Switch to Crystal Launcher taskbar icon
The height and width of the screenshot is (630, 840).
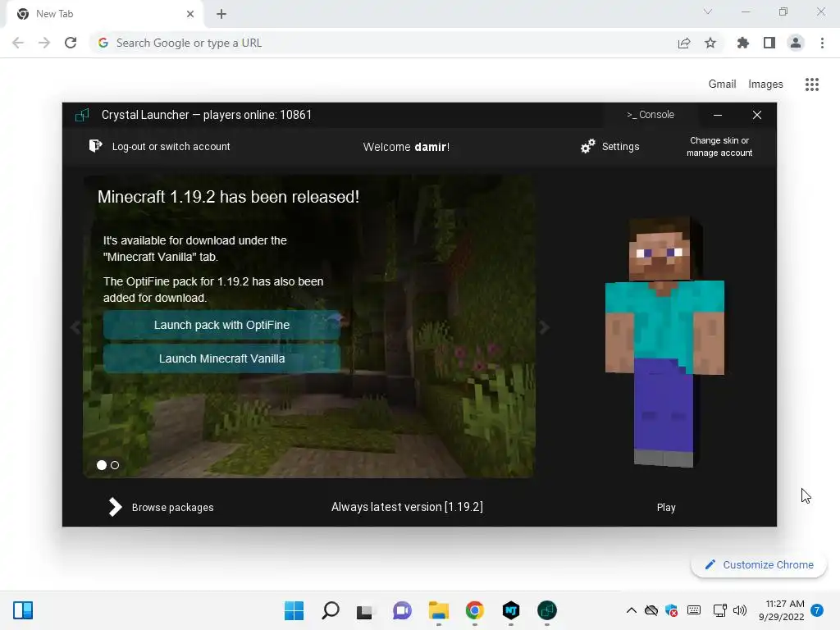point(547,610)
